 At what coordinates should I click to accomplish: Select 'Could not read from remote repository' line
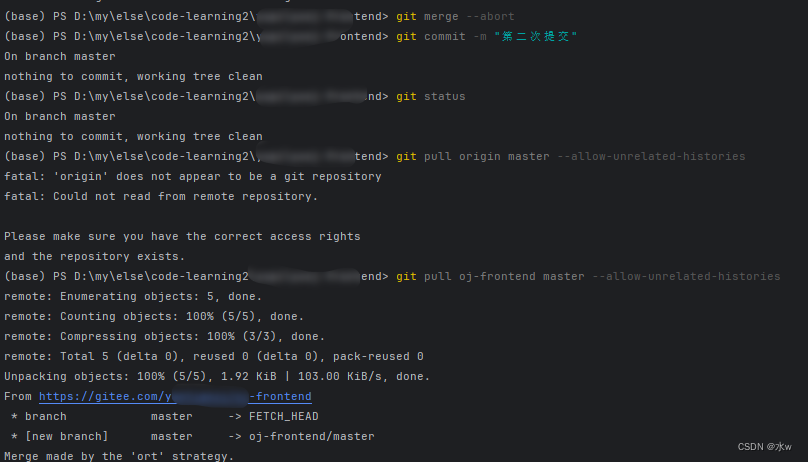(161, 197)
